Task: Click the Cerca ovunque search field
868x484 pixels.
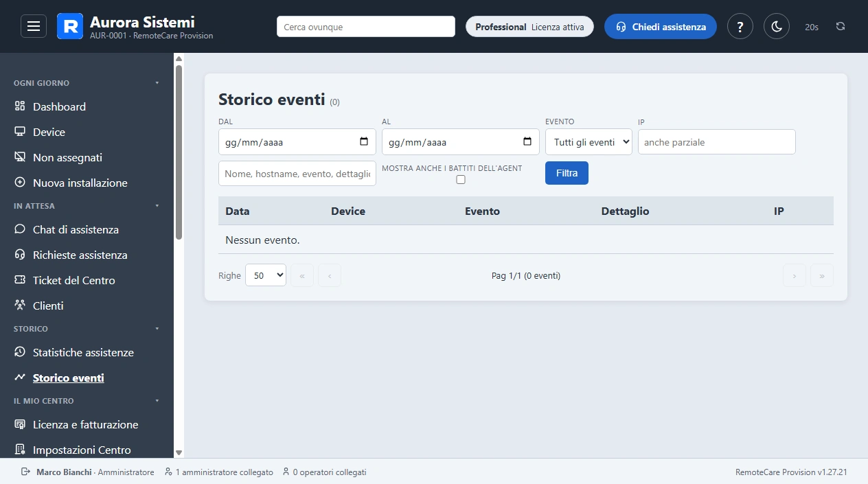Action: pyautogui.click(x=366, y=27)
